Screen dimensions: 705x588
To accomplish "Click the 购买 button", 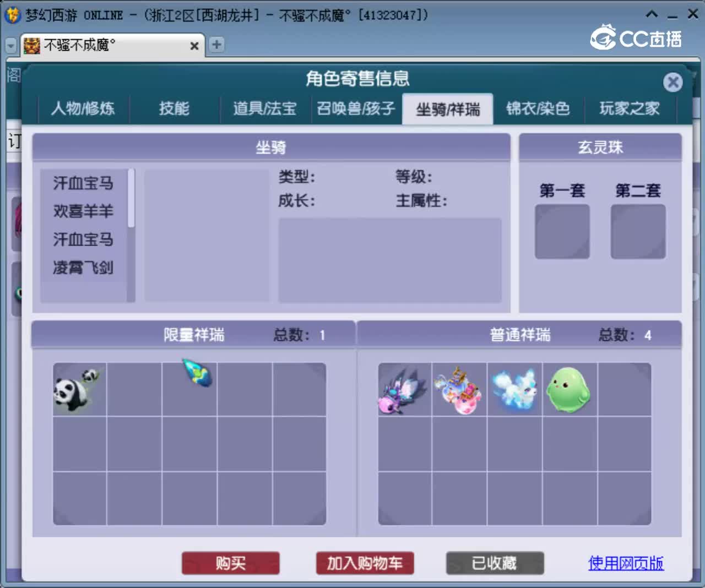I will click(x=231, y=563).
